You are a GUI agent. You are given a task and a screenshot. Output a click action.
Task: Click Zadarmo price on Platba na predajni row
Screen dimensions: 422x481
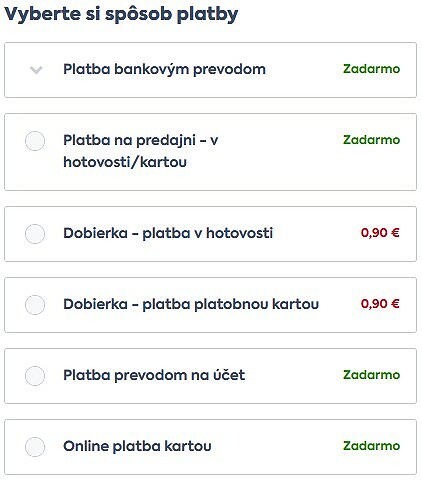371,140
